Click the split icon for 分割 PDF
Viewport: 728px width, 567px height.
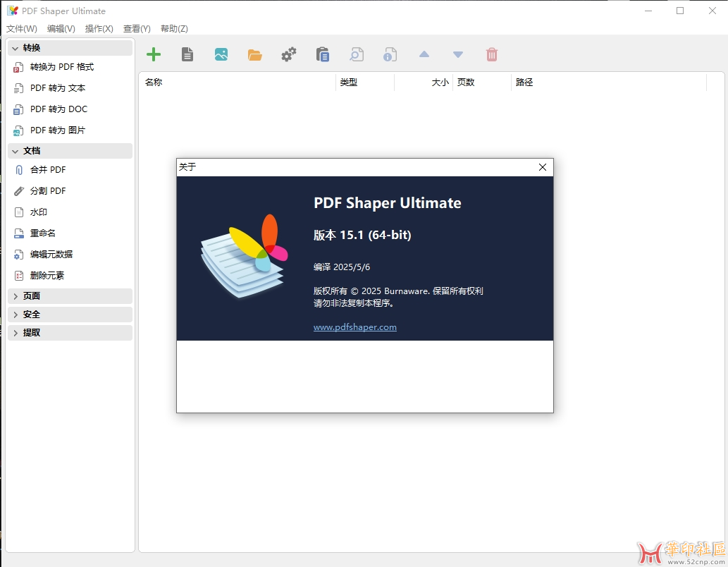tap(18, 191)
